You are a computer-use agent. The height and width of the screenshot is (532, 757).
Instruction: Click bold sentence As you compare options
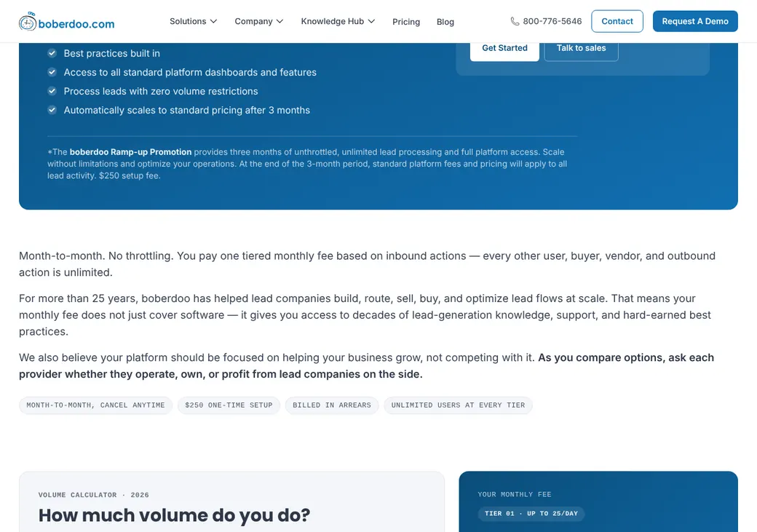tap(366, 365)
